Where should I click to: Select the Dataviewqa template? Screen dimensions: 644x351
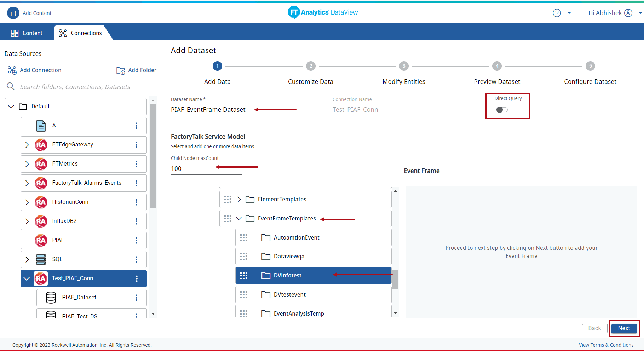313,257
